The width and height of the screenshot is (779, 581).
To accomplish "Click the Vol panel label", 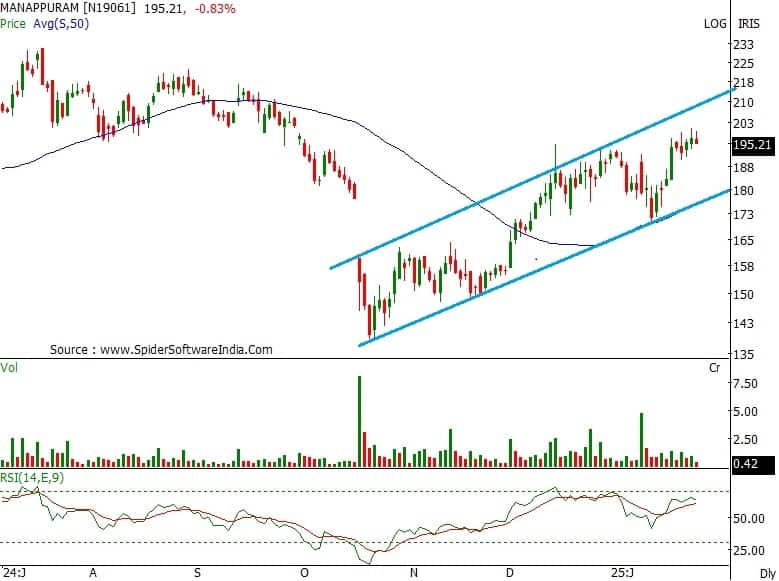I will click(x=10, y=367).
